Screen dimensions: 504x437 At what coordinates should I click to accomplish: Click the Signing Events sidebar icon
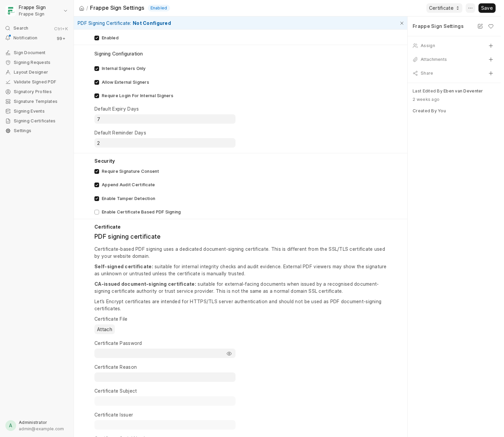tap(8, 111)
